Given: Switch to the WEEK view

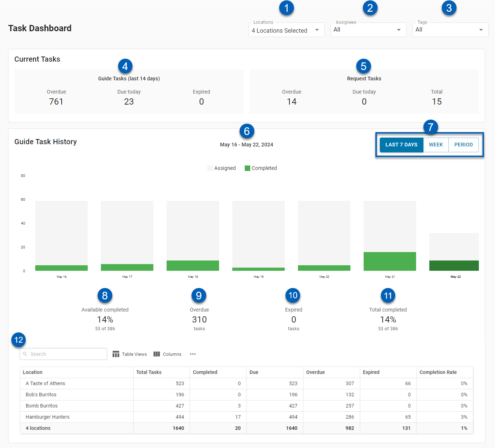Looking at the screenshot, I should coord(436,145).
